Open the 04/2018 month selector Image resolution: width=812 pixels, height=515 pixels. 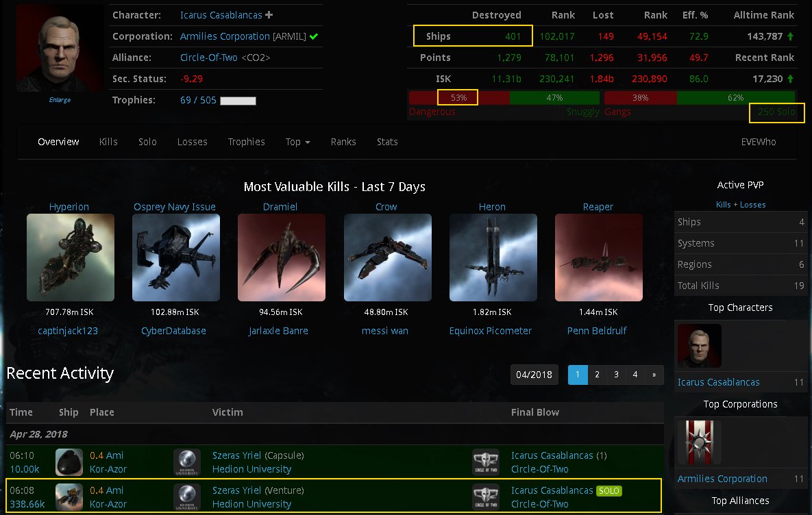click(534, 375)
